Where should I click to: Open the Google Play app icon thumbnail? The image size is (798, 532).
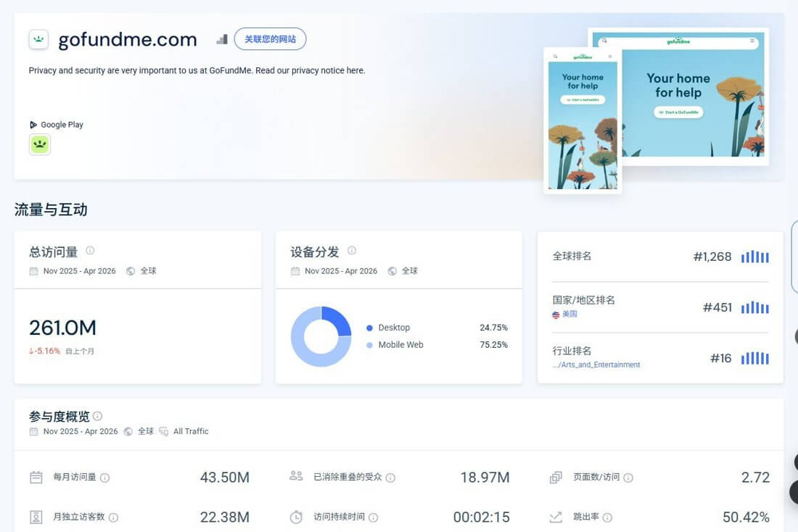tap(40, 144)
